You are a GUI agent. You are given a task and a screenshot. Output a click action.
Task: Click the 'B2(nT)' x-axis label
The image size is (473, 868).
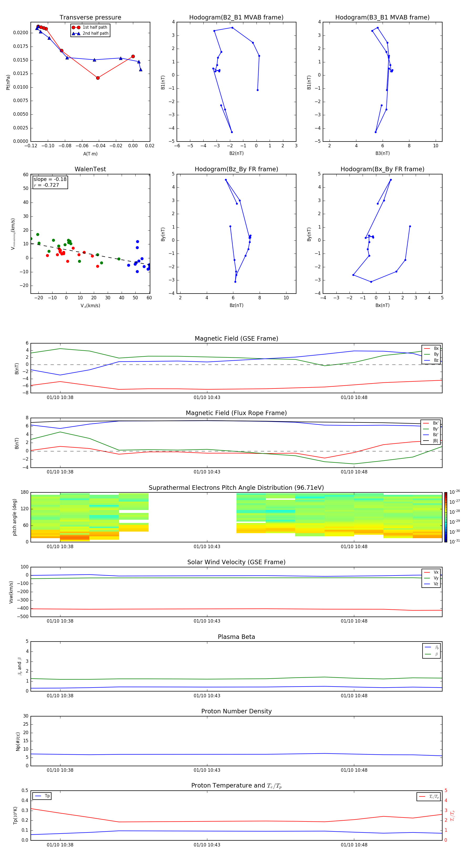(236, 153)
